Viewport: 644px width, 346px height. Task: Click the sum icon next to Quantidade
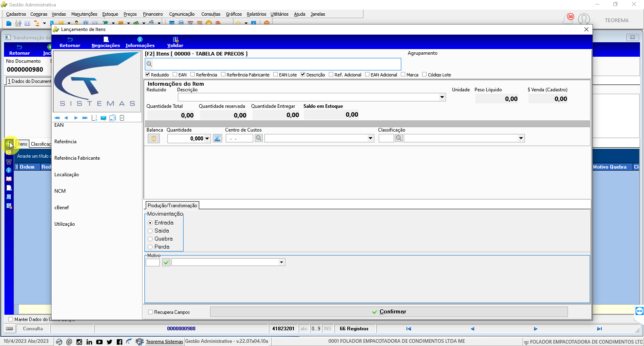click(x=217, y=138)
